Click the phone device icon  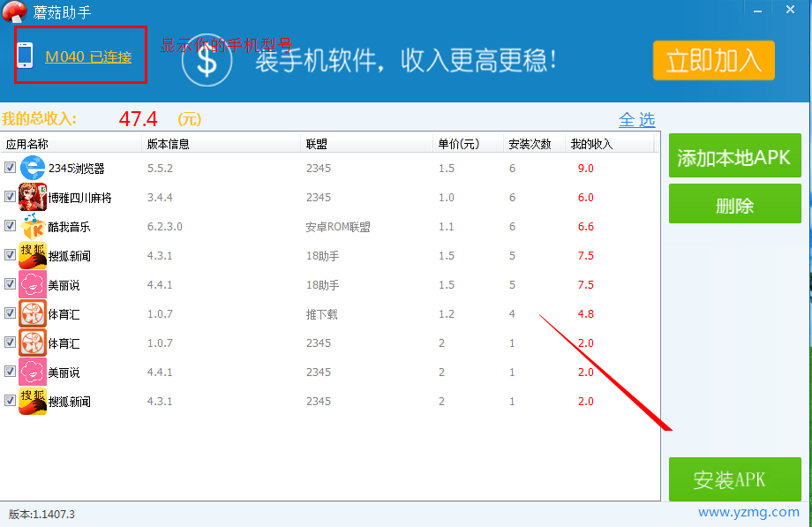pyautogui.click(x=25, y=56)
